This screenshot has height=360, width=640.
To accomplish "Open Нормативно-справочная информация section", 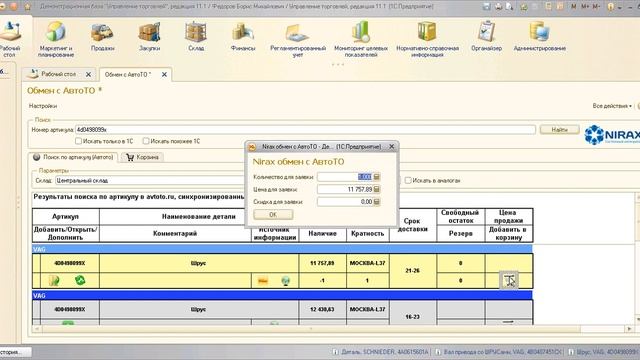I will pos(427,39).
